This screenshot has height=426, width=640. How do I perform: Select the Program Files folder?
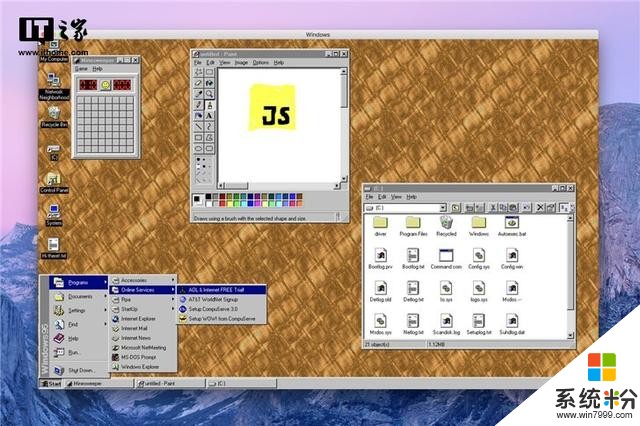coord(413,226)
